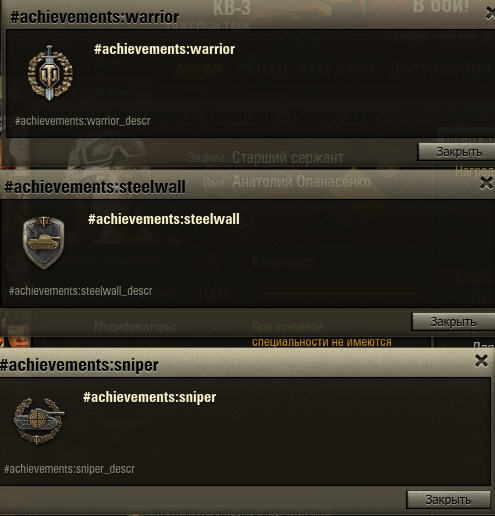495x516 pixels.
Task: Click the Steelwall shield tank badge icon
Action: 43,242
